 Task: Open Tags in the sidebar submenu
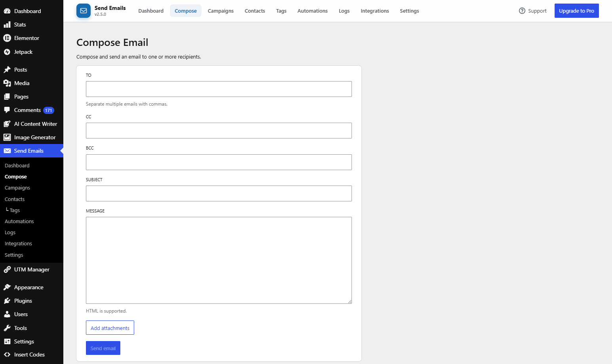15,210
